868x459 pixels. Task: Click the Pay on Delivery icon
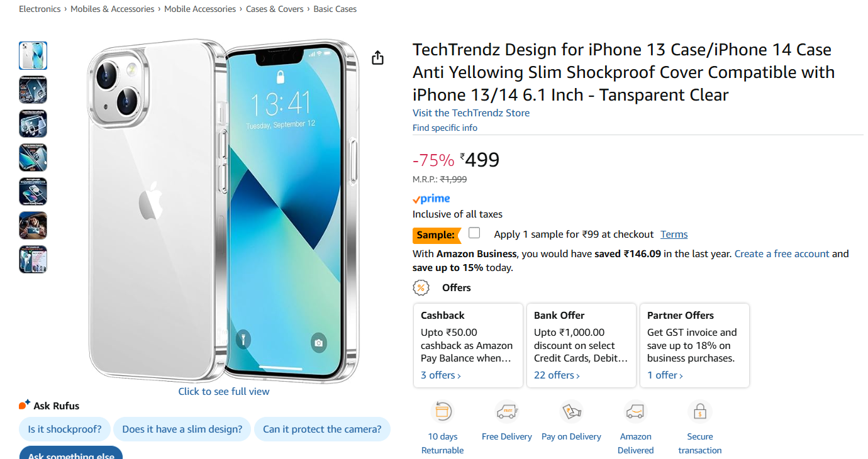click(571, 412)
